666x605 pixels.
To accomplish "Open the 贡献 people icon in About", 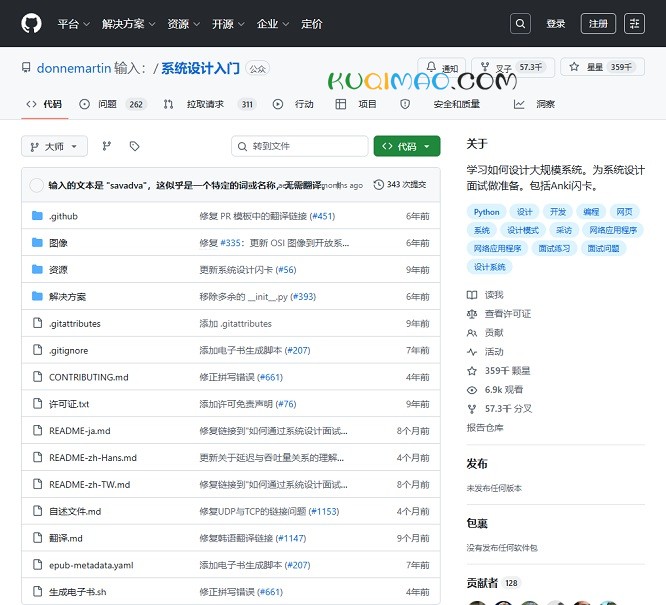I will click(x=472, y=333).
